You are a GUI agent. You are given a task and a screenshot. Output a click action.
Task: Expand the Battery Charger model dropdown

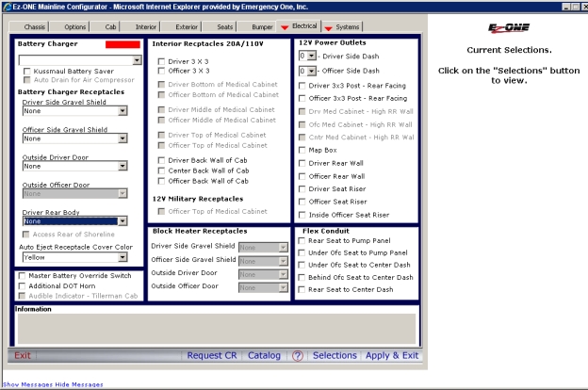tap(137, 60)
